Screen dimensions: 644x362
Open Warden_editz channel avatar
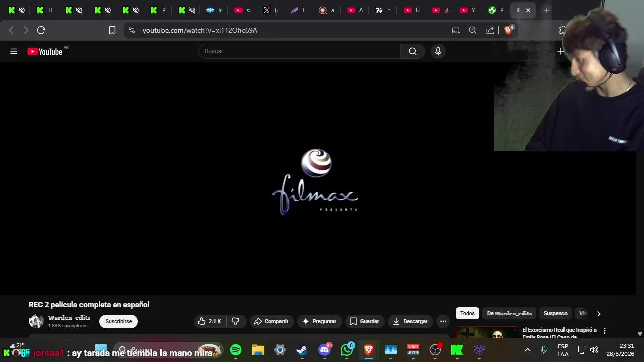point(36,321)
